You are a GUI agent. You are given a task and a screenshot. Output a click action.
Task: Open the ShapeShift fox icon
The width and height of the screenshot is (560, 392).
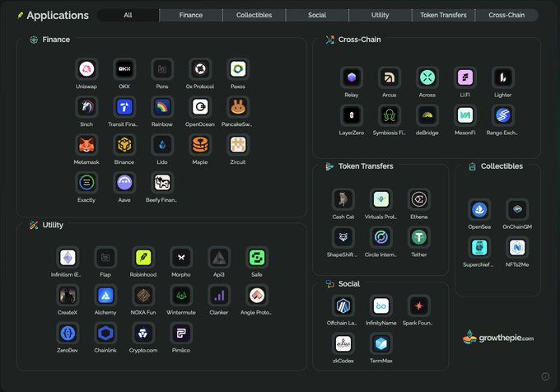pos(343,237)
